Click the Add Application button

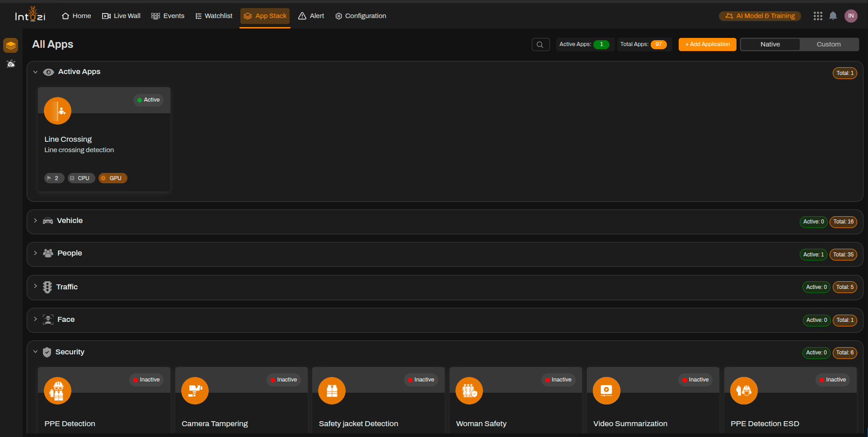coord(707,44)
